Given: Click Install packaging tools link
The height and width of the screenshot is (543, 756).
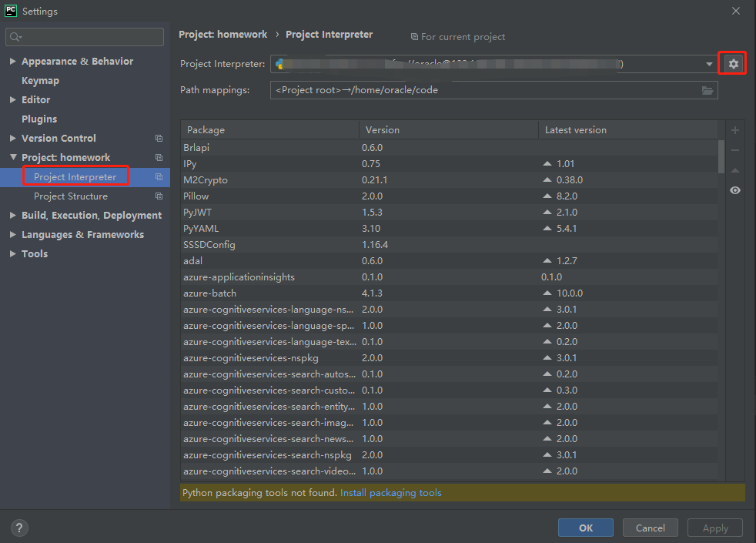Looking at the screenshot, I should pyautogui.click(x=391, y=493).
